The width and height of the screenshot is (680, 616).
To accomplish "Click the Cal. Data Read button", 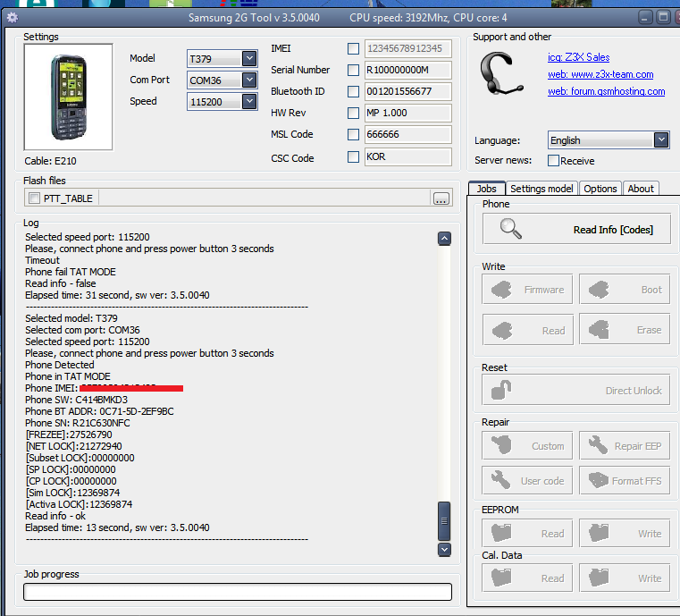I will click(527, 578).
